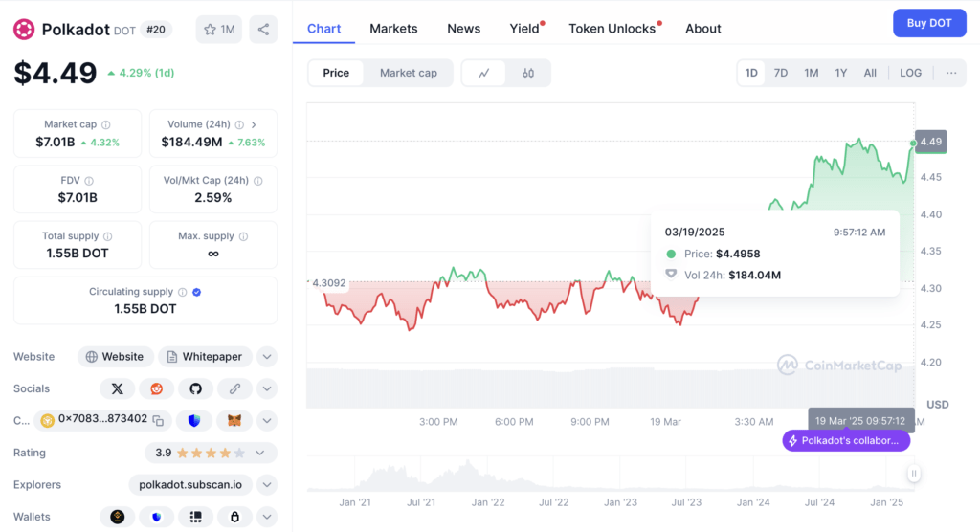980x532 pixels.
Task: Show Circulating supply info icon
Action: point(183,292)
